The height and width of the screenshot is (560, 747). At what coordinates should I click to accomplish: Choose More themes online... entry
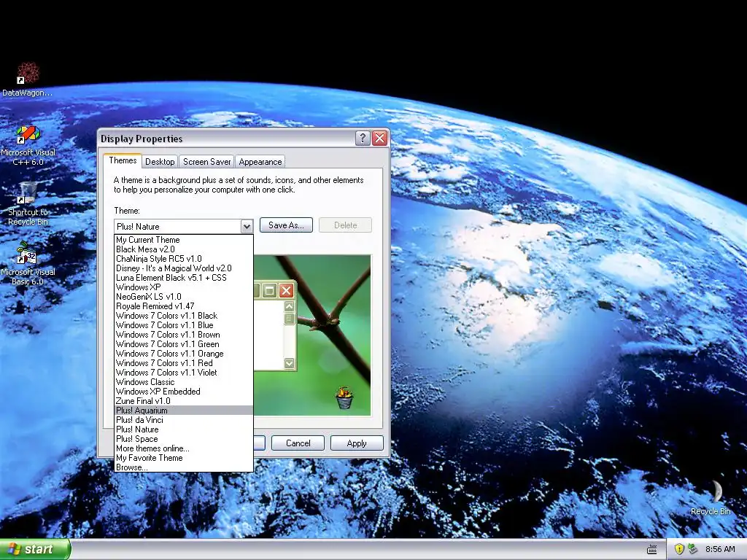click(x=184, y=448)
